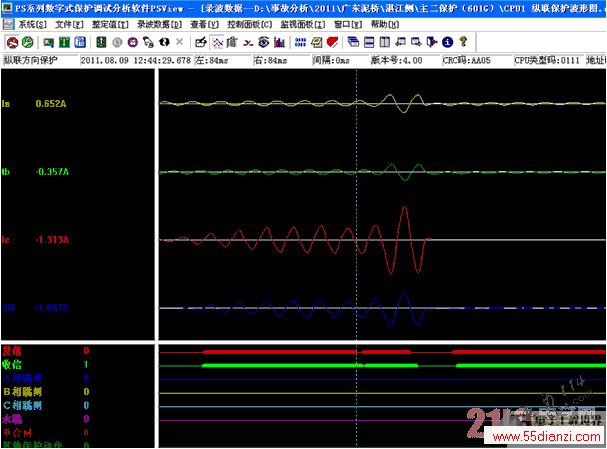Click the blue document toolbar icon

(80, 42)
